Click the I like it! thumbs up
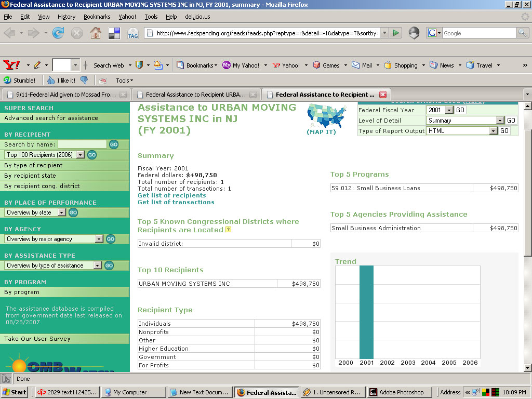Image resolution: width=532 pixels, height=399 pixels. click(x=61, y=81)
